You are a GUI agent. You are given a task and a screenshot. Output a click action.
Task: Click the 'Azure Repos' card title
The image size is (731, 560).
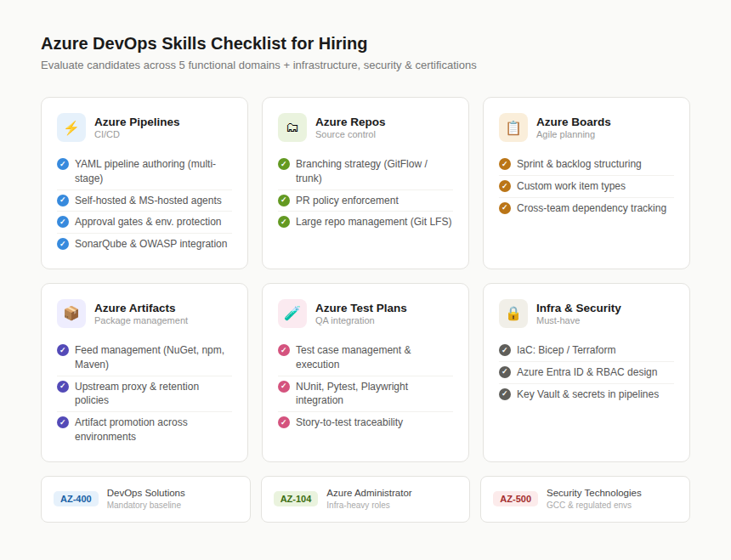point(350,122)
